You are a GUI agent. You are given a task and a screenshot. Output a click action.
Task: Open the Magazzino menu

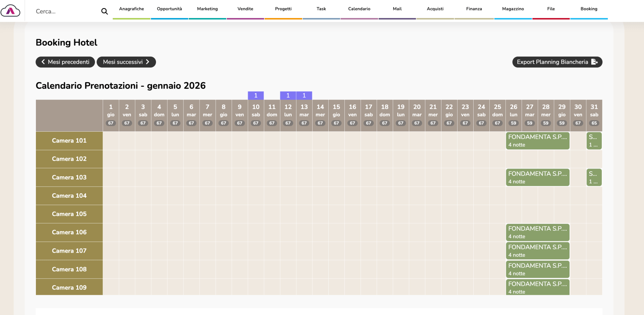pos(513,9)
